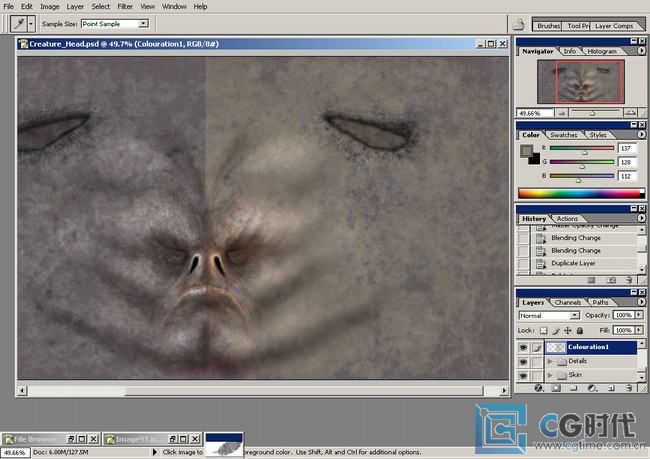Open the Edit menu
The width and height of the screenshot is (650, 459).
pyautogui.click(x=27, y=7)
